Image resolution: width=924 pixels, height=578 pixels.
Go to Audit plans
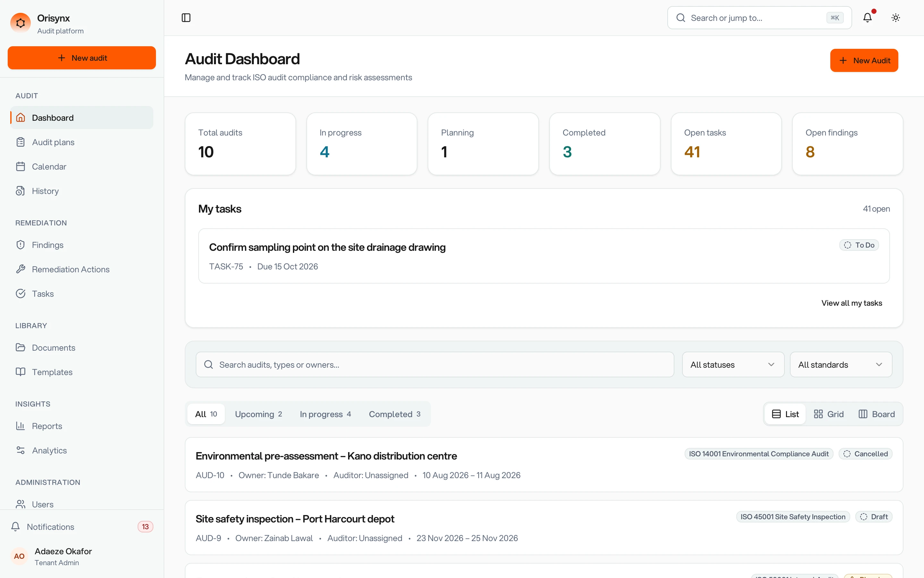[82, 142]
